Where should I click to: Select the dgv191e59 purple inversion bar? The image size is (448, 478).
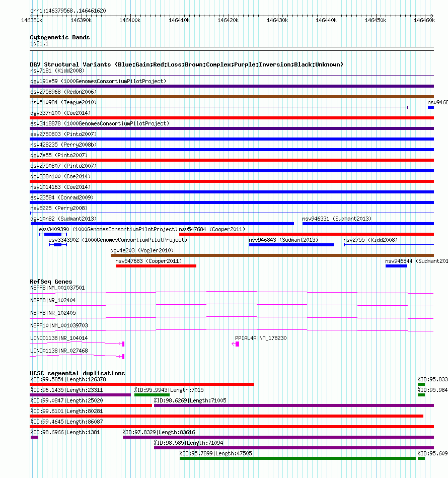(x=232, y=86)
